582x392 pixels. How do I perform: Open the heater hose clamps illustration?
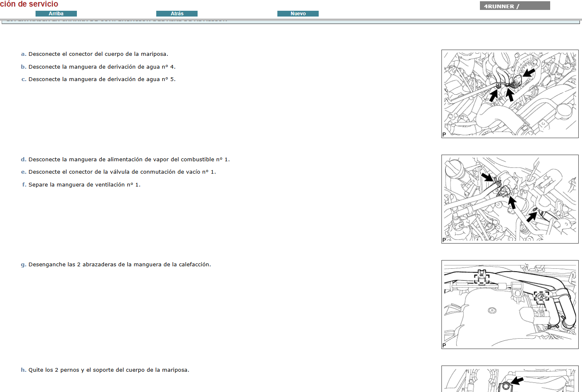510,304
